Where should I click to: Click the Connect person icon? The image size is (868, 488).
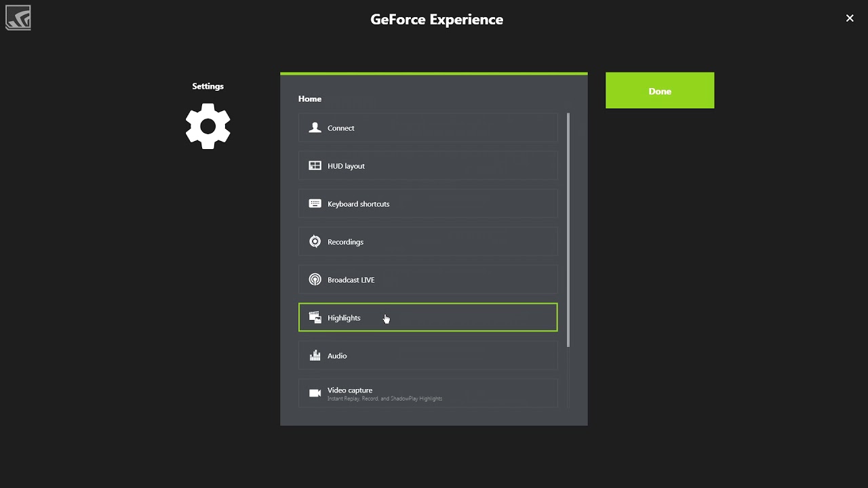tap(315, 127)
